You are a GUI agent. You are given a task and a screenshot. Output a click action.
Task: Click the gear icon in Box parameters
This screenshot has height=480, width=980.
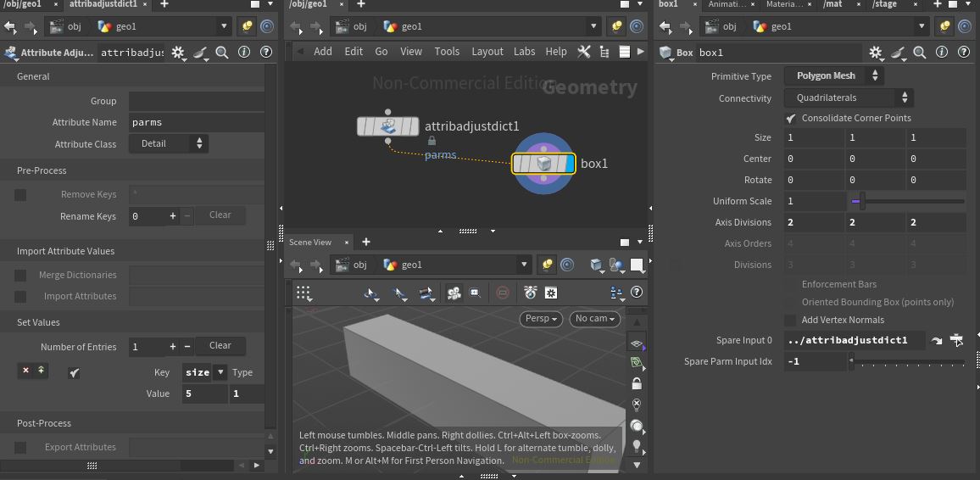pyautogui.click(x=876, y=53)
